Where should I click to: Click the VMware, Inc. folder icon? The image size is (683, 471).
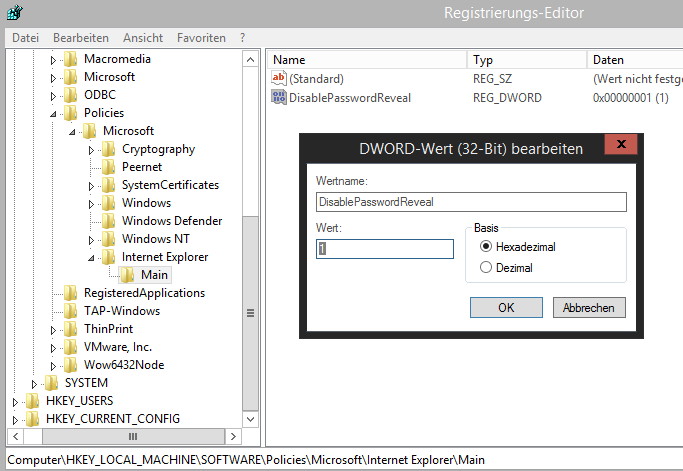71,347
